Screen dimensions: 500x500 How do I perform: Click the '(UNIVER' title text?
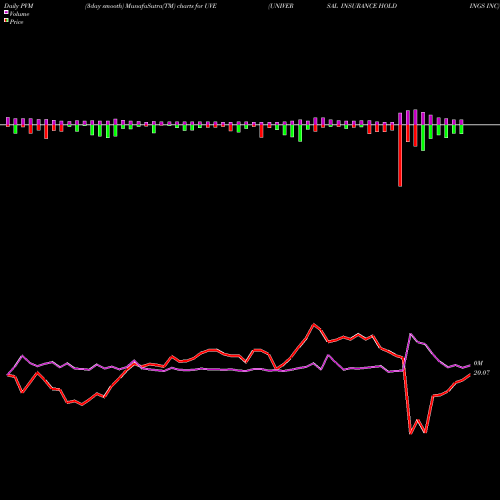281,6
